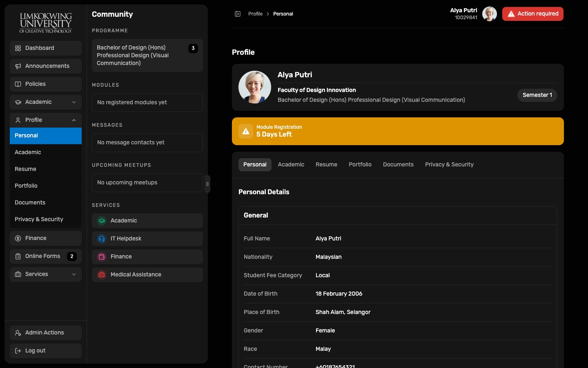Click 'Faculty of Design Innovation' text

pos(317,90)
